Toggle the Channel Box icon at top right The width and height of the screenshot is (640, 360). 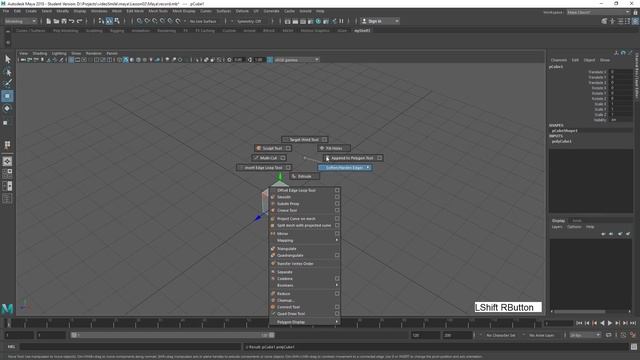(635, 21)
